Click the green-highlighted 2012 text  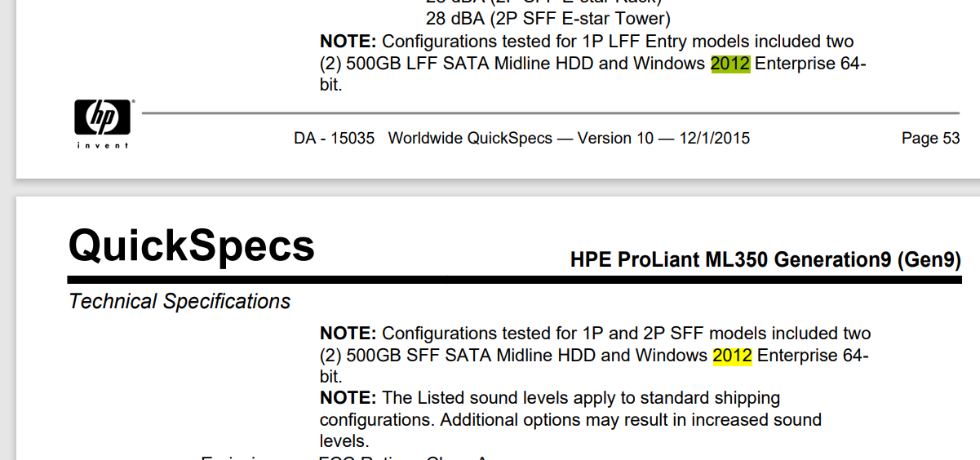point(730,64)
